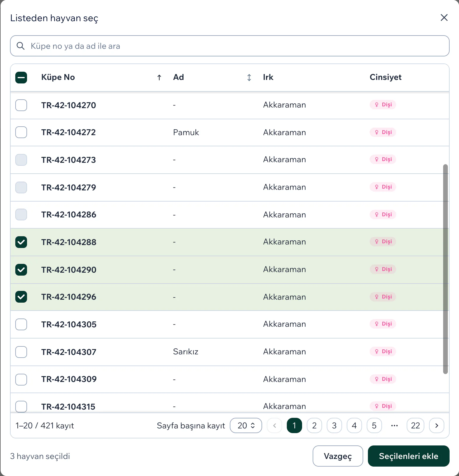Click the Vazgeç button
Image resolution: width=459 pixels, height=476 pixels.
[x=338, y=456]
